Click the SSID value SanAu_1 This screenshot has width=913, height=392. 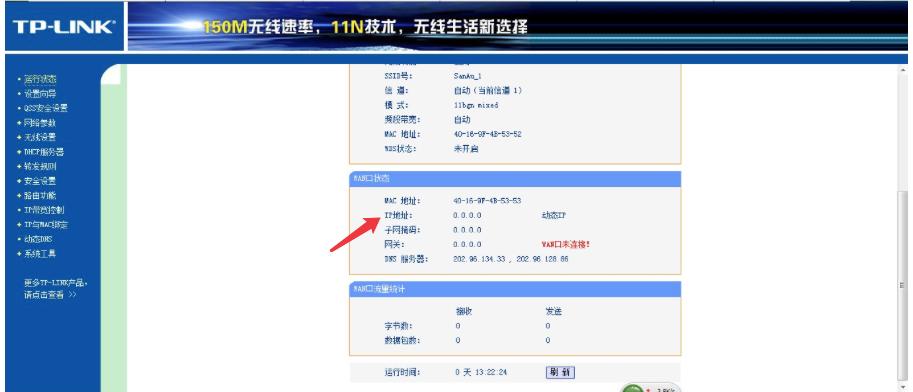[468, 76]
